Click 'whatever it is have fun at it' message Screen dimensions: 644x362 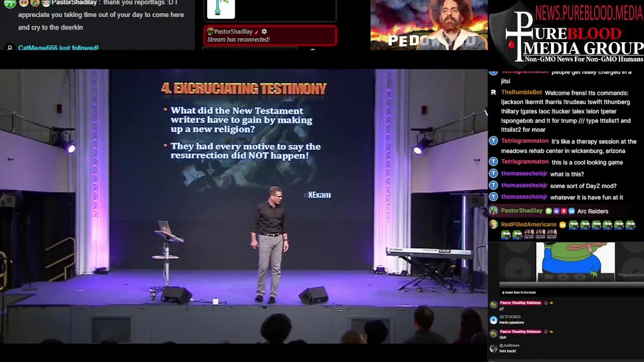pyautogui.click(x=587, y=198)
